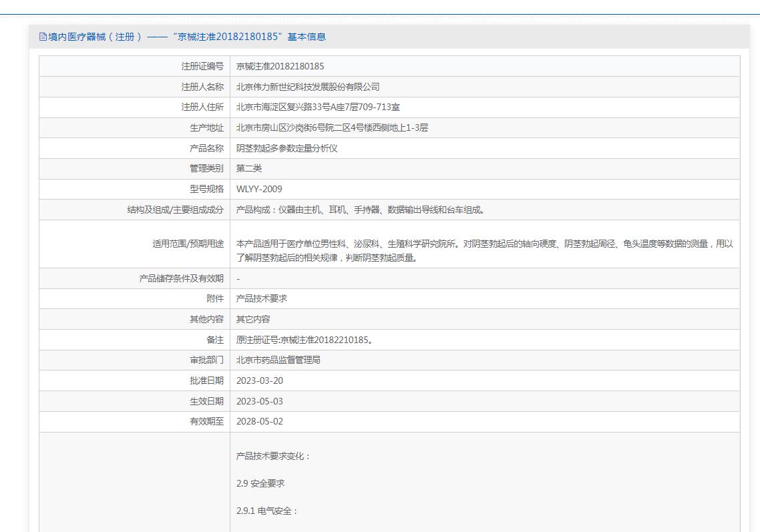This screenshot has width=760, height=532.
Task: Click label 附件
Action: [x=215, y=298]
